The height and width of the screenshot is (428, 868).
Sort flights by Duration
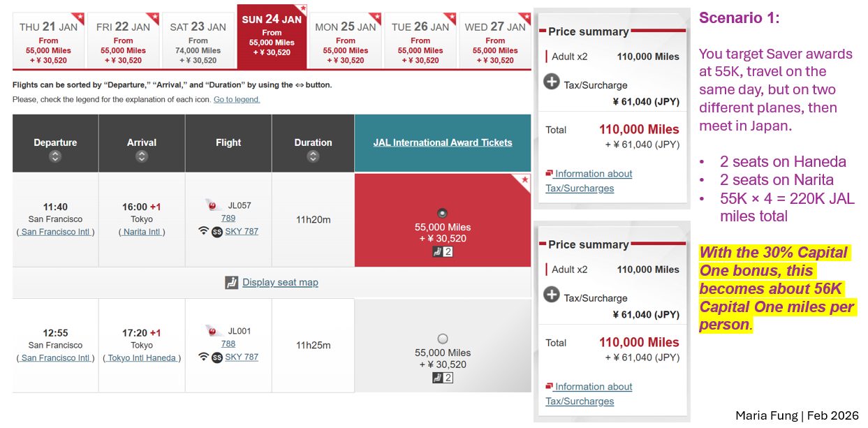click(x=313, y=157)
